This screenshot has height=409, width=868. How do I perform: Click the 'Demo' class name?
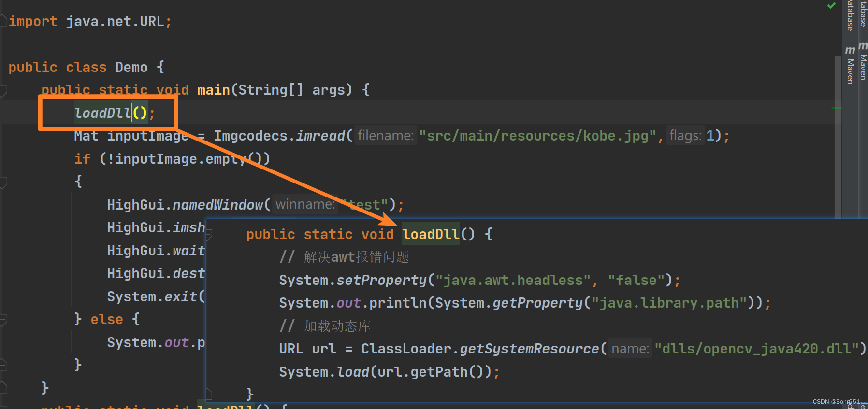tap(131, 67)
